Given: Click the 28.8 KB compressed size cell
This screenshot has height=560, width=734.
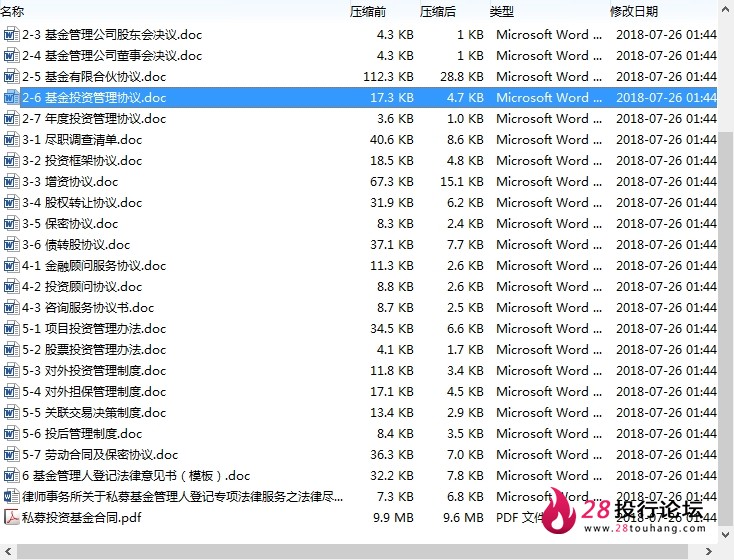Looking at the screenshot, I should click(x=462, y=77).
